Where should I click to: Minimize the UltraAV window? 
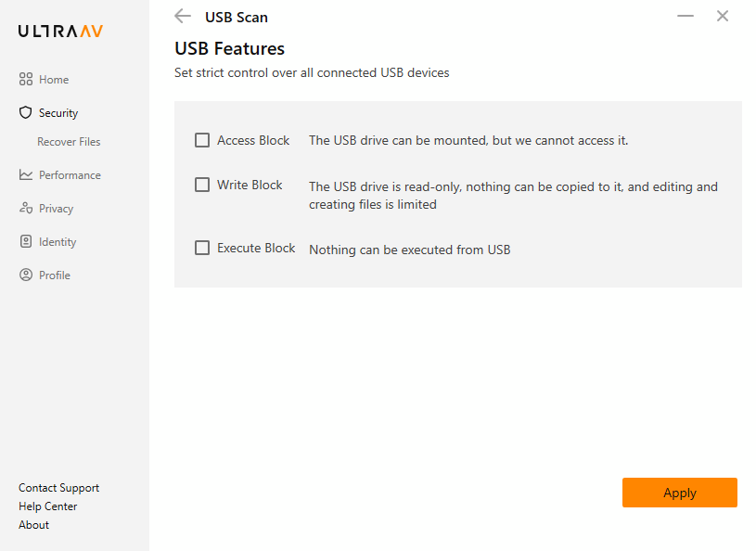coord(686,16)
